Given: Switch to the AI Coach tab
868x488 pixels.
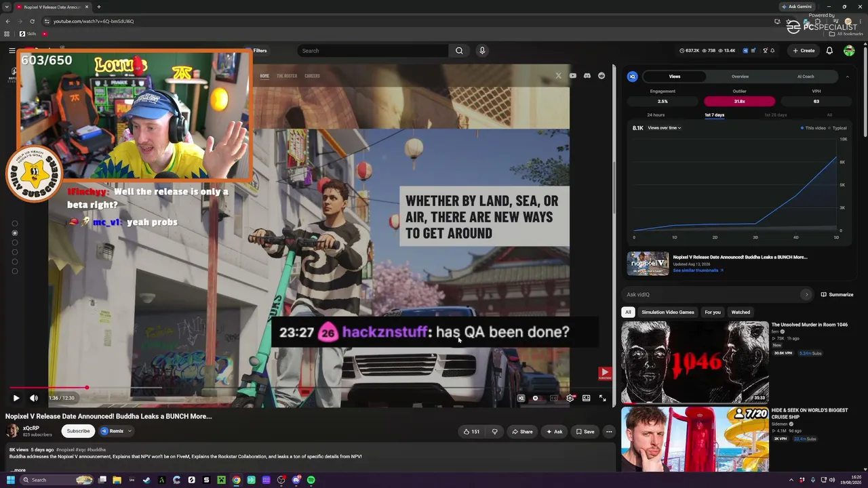Looking at the screenshot, I should [806, 77].
